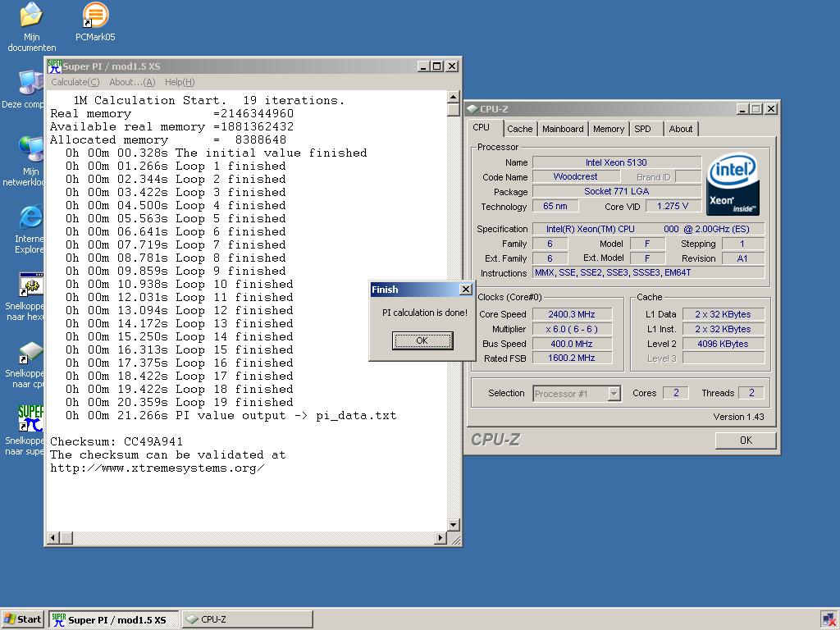
Task: Click the Intel Xeon 5130 name field
Action: (617, 162)
